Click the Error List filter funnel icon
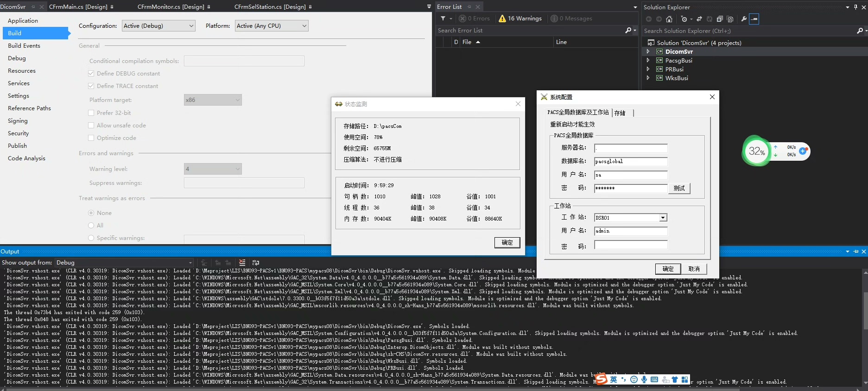Screen dimensions: 868x391 tap(444, 19)
